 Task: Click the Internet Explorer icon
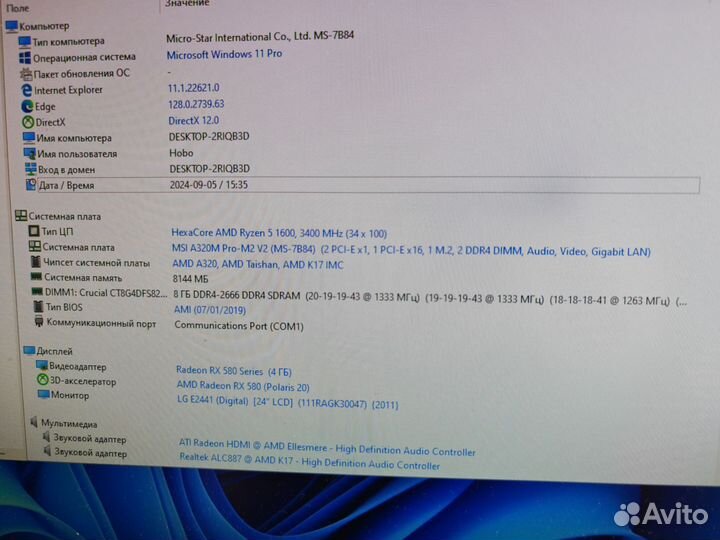(x=27, y=90)
